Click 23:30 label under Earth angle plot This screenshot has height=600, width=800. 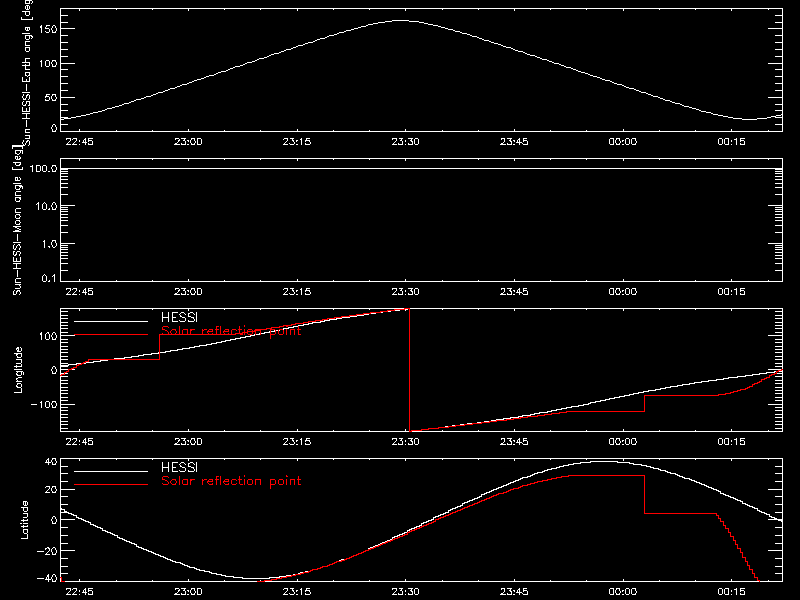pyautogui.click(x=405, y=142)
